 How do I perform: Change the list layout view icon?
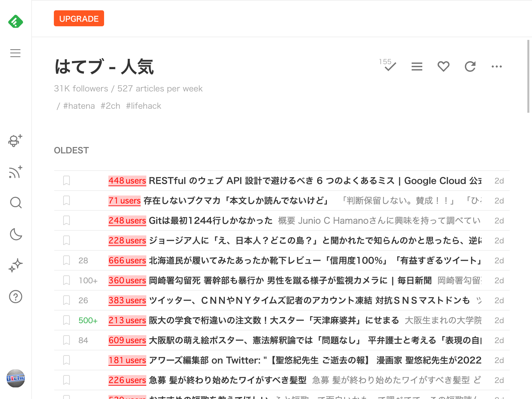click(x=417, y=66)
